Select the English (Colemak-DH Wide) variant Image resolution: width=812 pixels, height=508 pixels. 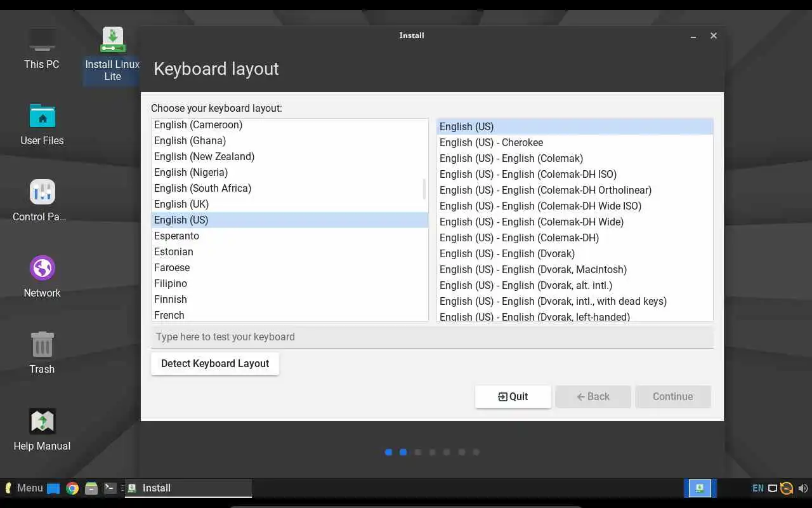pyautogui.click(x=575, y=222)
